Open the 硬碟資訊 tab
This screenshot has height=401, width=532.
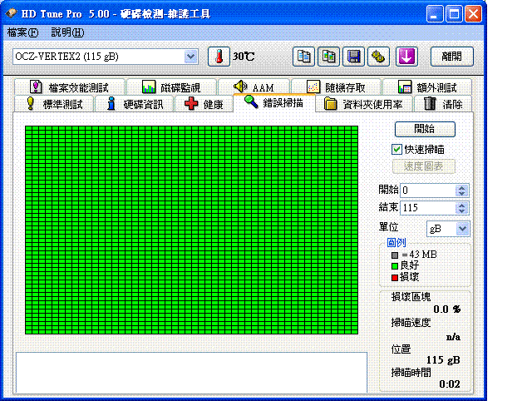[x=135, y=103]
